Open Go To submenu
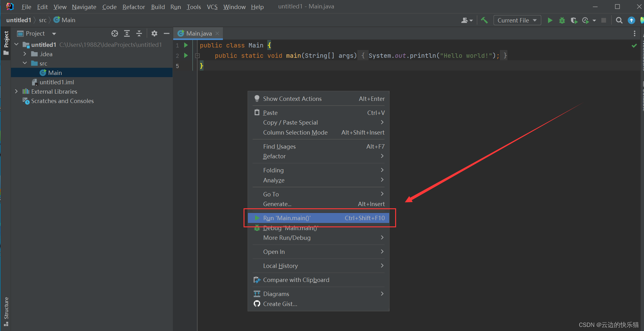The height and width of the screenshot is (331, 644). tap(319, 194)
